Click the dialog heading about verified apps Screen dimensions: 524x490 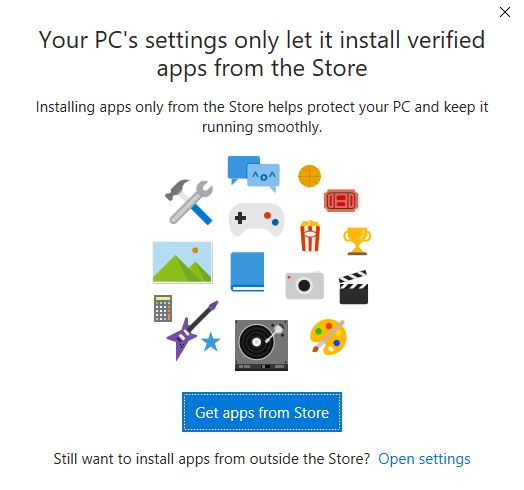click(x=262, y=54)
